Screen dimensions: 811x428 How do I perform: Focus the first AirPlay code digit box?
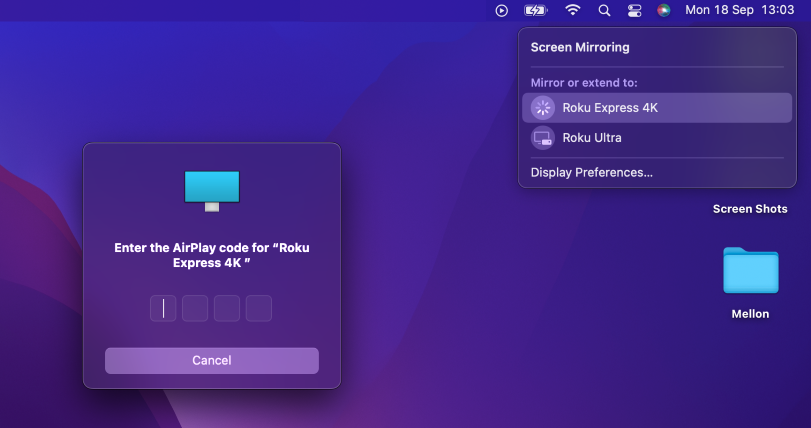click(163, 308)
